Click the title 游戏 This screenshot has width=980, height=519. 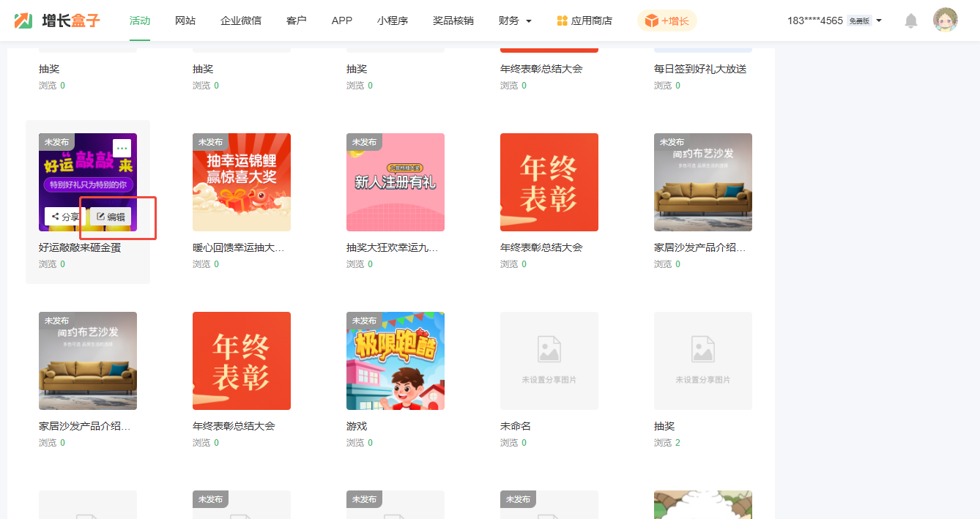coord(357,426)
